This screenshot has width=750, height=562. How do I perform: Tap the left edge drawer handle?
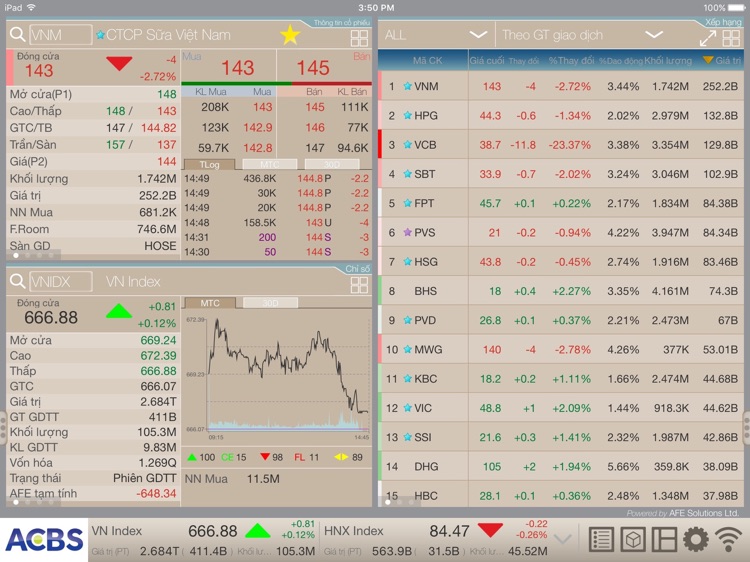pyautogui.click(x=2, y=426)
